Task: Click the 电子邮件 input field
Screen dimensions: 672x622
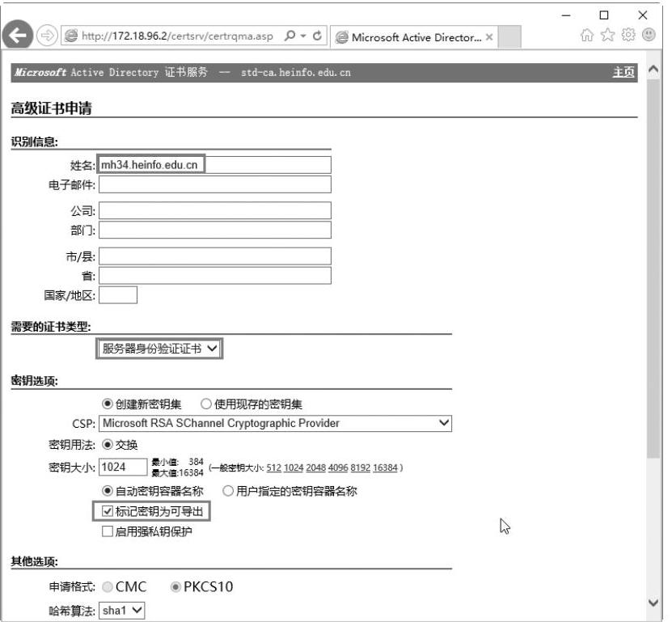Action: (215, 184)
